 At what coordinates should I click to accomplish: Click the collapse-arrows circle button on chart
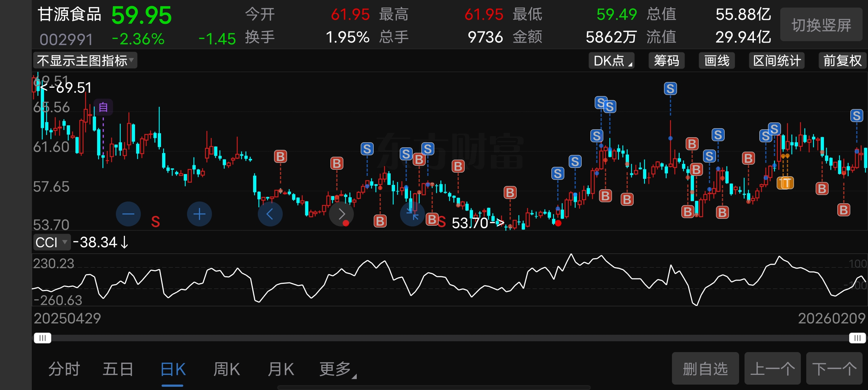pyautogui.click(x=412, y=214)
